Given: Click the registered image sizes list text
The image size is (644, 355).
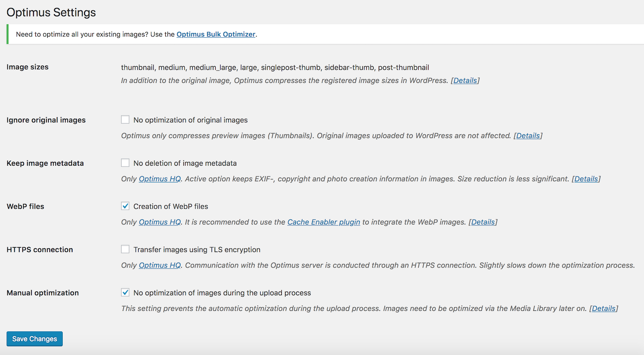Looking at the screenshot, I should (x=275, y=67).
